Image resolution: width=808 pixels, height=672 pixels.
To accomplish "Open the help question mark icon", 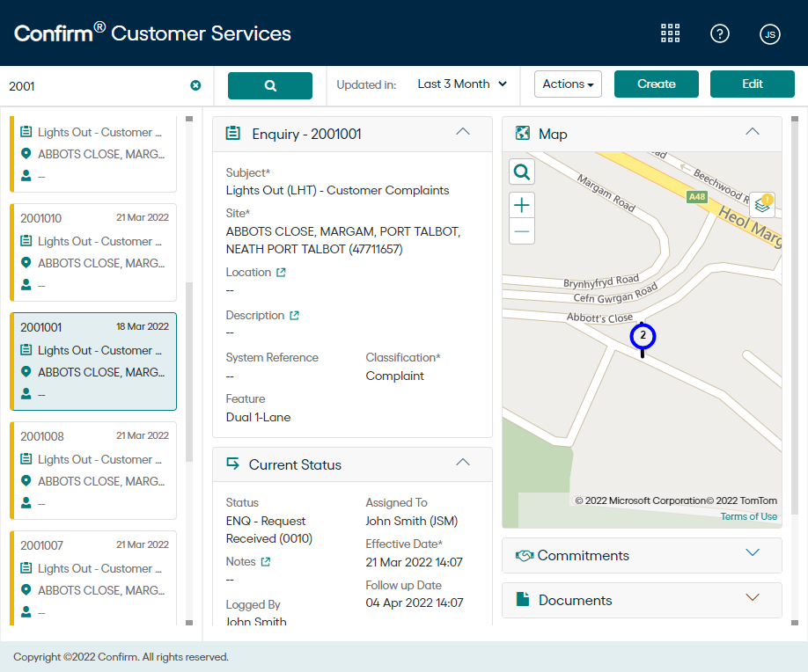I will 719,34.
